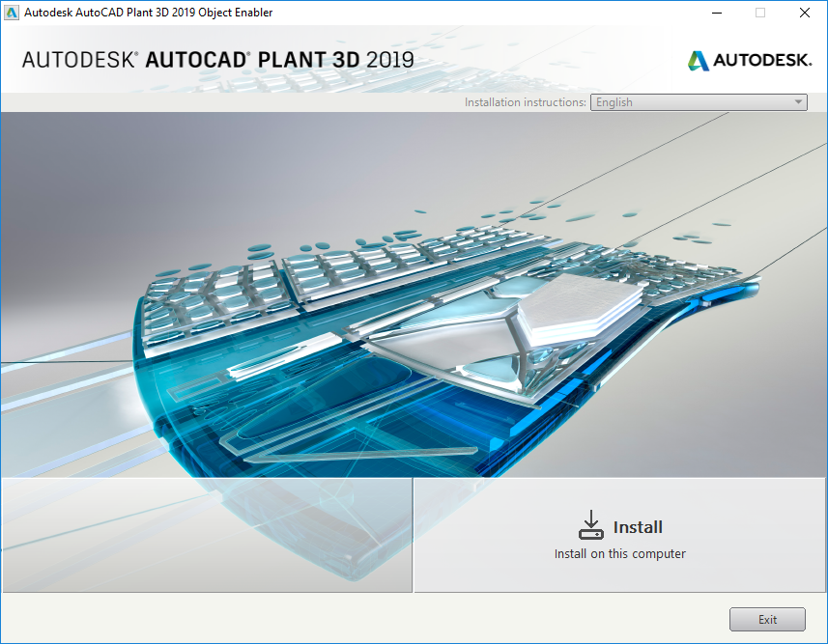828x644 pixels.
Task: Start installation via 'Install on this computer'
Action: point(620,535)
